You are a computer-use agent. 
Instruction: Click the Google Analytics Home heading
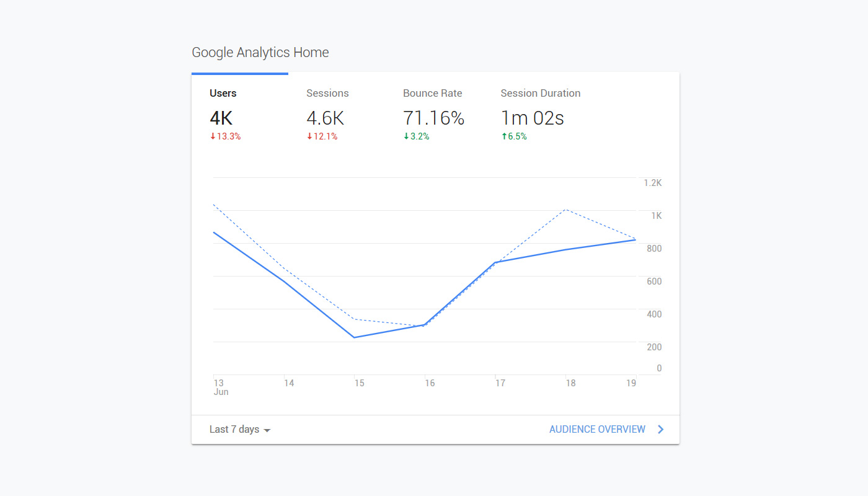[x=260, y=53]
